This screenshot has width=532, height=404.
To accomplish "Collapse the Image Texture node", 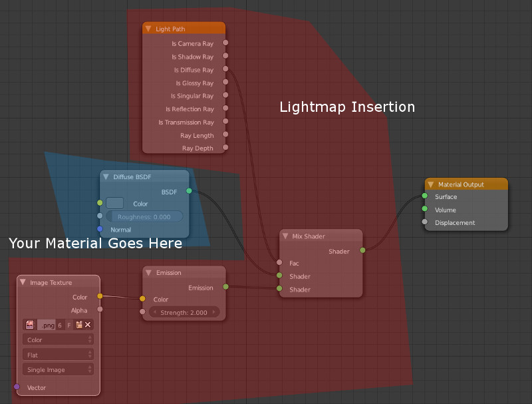I will pyautogui.click(x=23, y=282).
